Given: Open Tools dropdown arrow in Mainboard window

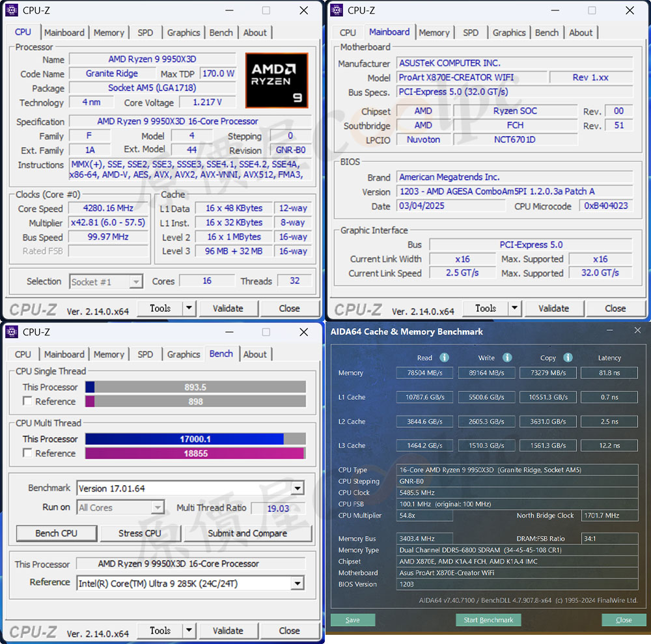Looking at the screenshot, I should 514,308.
